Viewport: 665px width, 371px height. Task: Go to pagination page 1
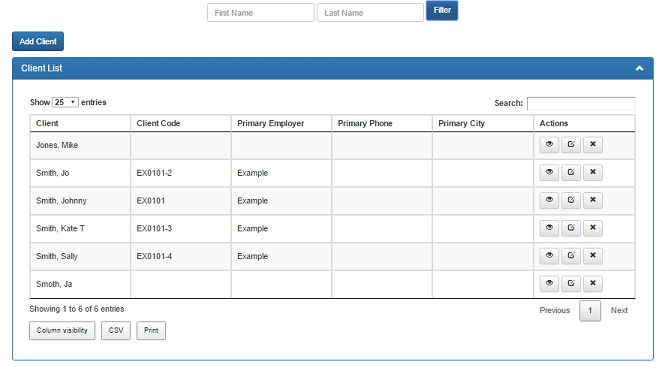coord(590,310)
